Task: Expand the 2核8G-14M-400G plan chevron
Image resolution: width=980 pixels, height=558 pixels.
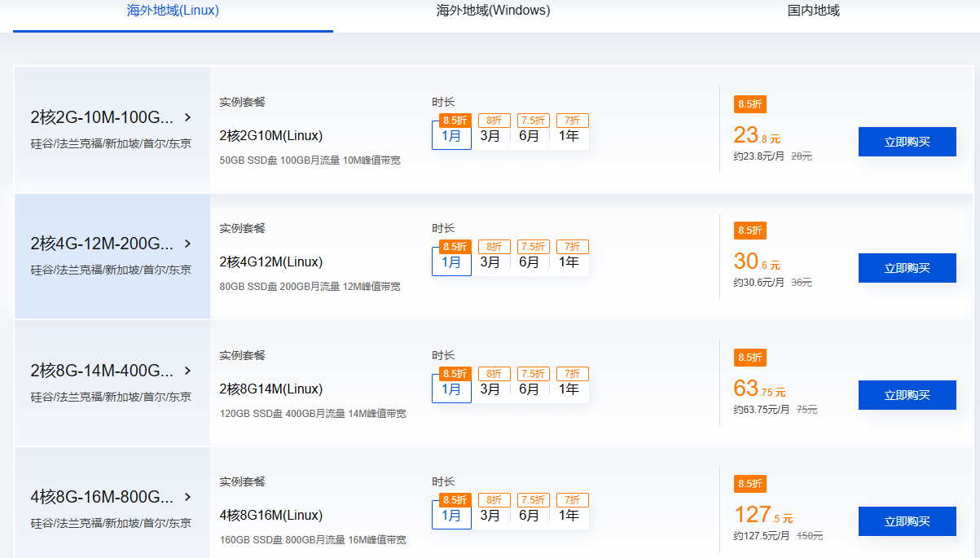Action: pos(187,371)
